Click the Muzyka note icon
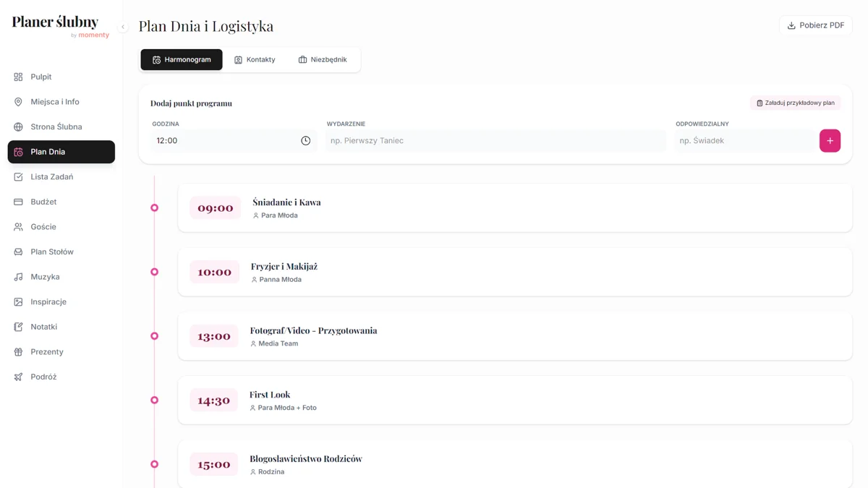The height and width of the screenshot is (488, 868). point(18,277)
